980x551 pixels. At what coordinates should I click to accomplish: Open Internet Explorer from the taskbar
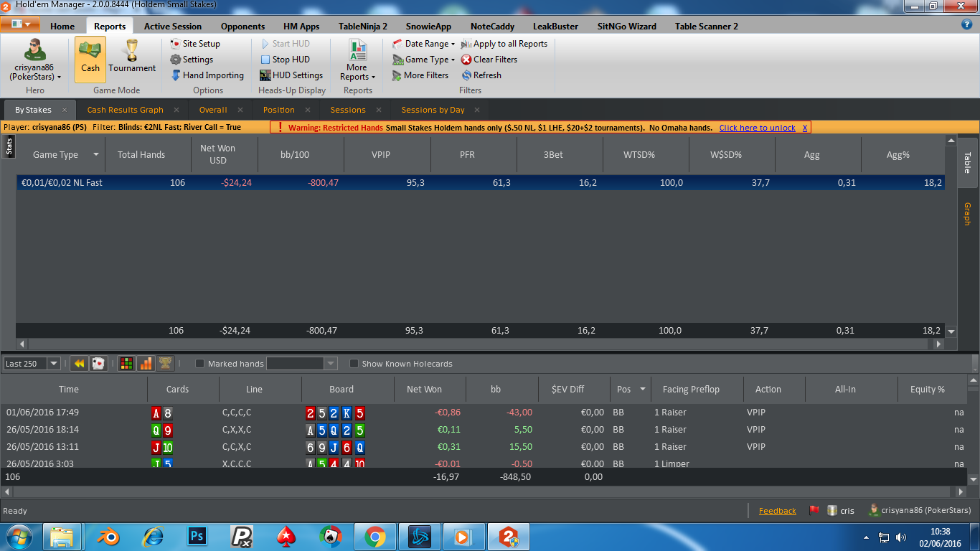click(153, 537)
